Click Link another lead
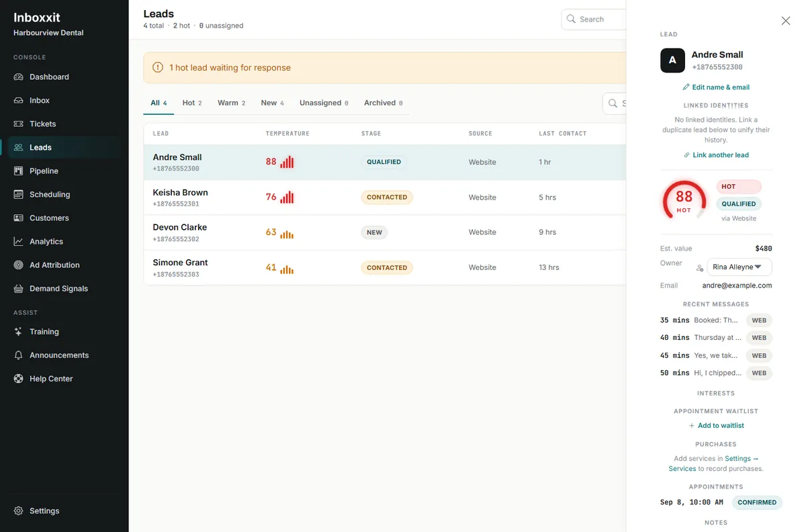 point(716,155)
